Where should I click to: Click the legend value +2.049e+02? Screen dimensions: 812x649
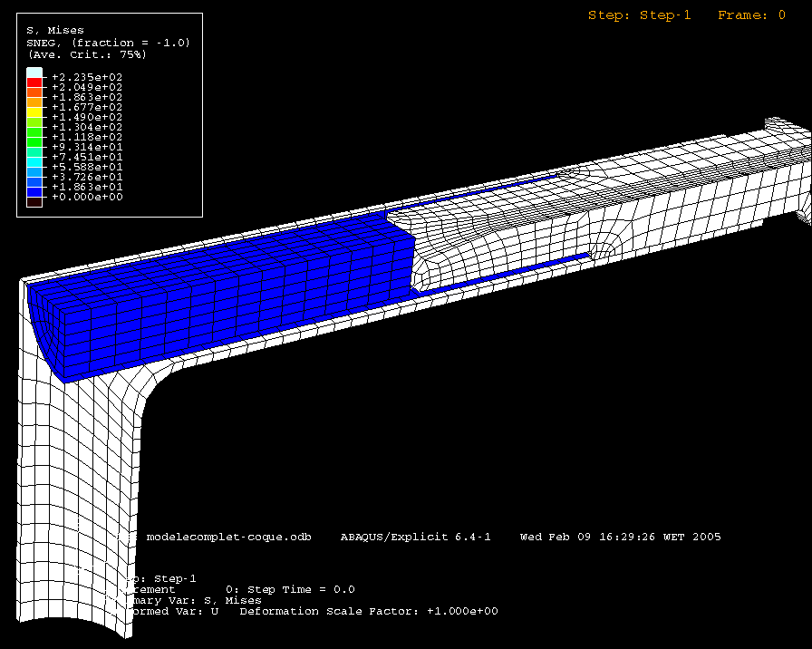pyautogui.click(x=87, y=87)
